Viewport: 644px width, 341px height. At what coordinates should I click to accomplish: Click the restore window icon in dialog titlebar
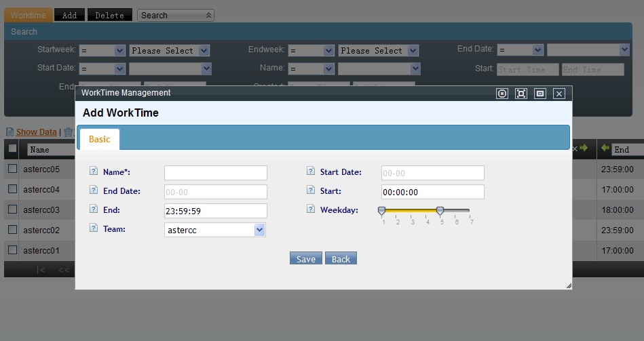point(540,94)
